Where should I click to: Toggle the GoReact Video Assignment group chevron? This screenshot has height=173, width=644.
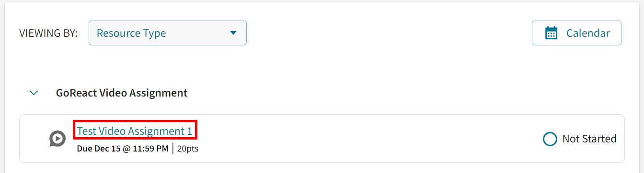tap(34, 93)
